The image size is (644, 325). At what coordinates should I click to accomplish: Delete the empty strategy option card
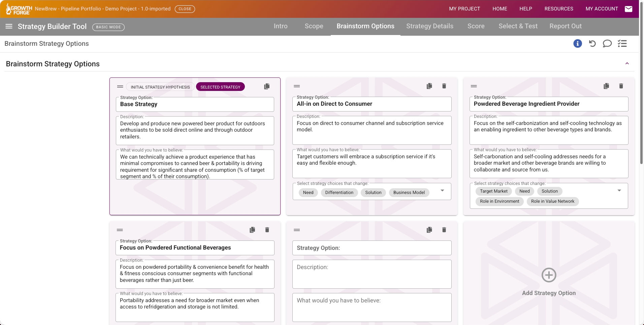pyautogui.click(x=444, y=230)
